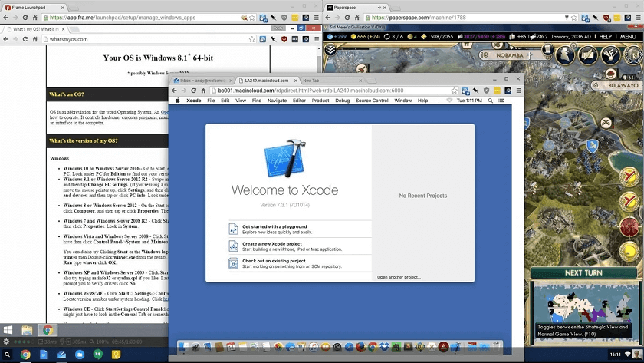
Task: Select Create a new Xcode project
Action: 281,245
